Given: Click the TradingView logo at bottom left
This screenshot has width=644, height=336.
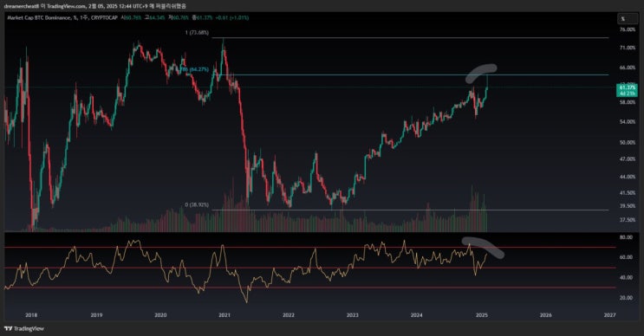Looking at the screenshot, I should (x=23, y=328).
